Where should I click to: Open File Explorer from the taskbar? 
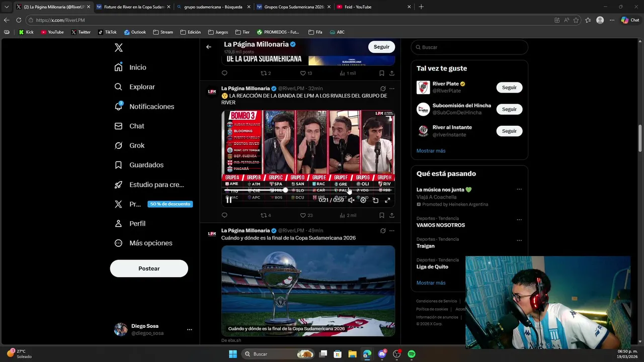[x=352, y=354]
